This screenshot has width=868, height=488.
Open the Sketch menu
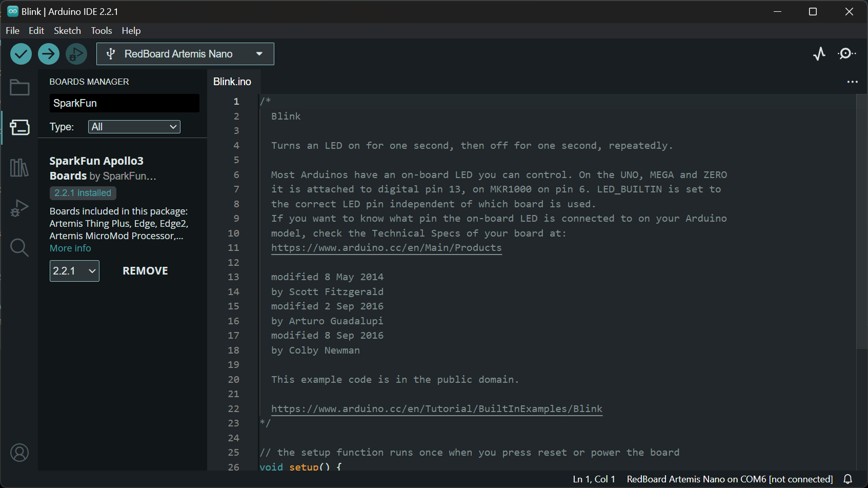(67, 31)
